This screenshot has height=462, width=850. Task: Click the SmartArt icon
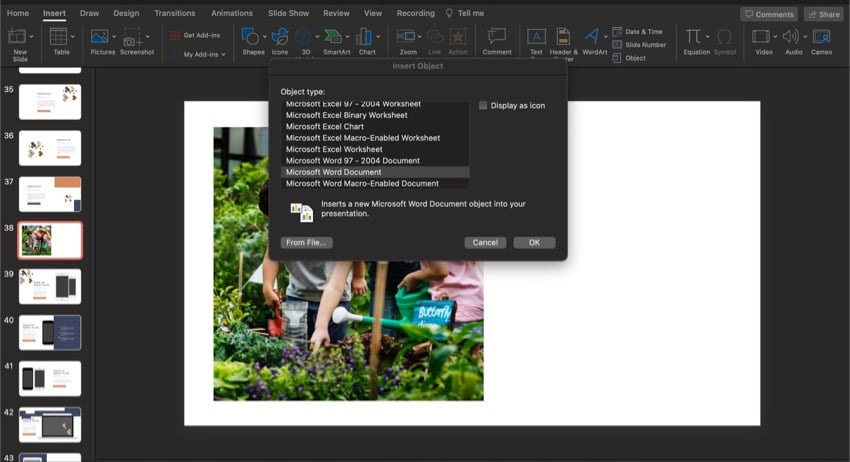coord(336,38)
